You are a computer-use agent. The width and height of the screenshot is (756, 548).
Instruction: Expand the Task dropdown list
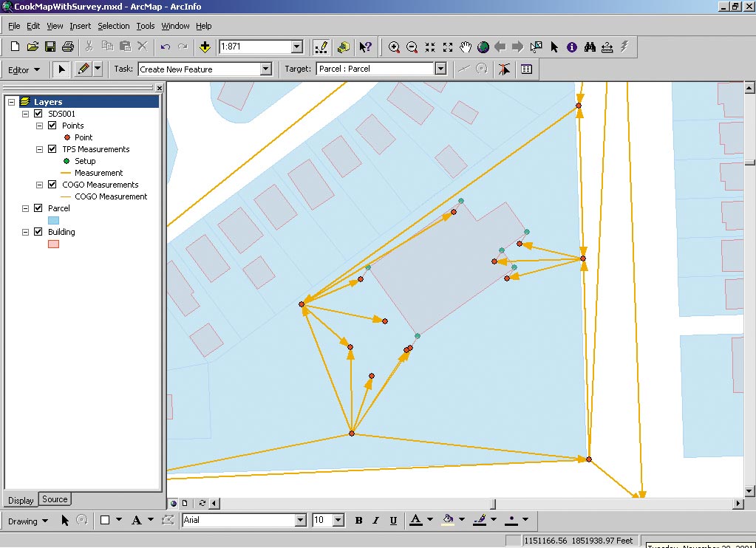coord(266,69)
